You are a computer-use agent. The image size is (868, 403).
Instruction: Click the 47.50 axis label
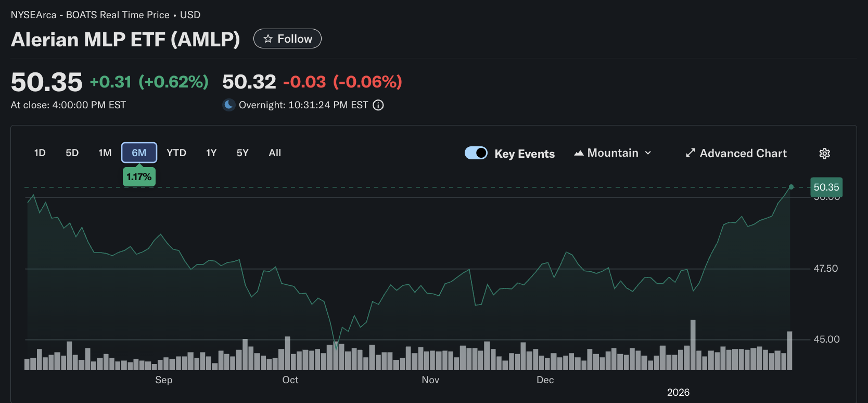(826, 269)
